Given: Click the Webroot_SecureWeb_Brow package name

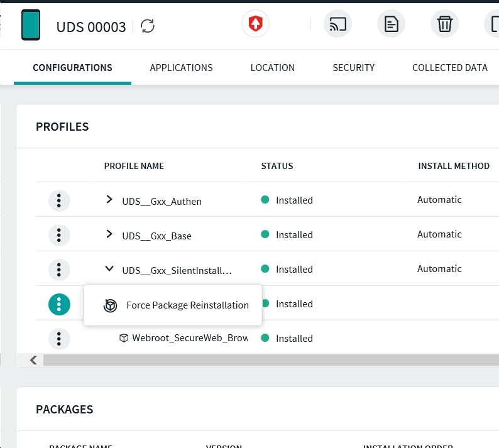Looking at the screenshot, I should tap(189, 338).
